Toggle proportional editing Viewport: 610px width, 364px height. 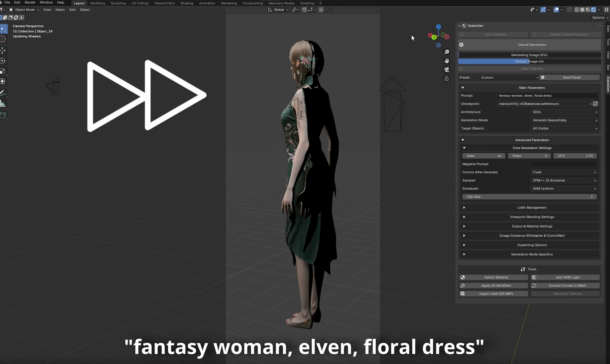tap(321, 10)
